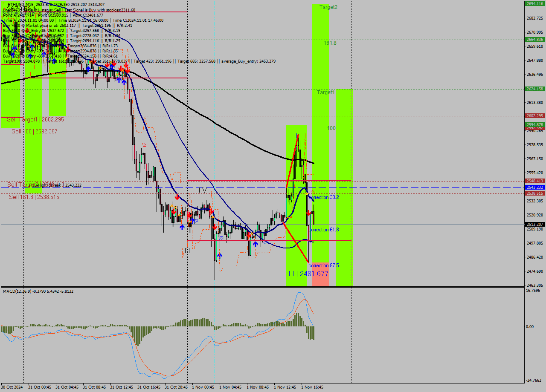Click the correction 38.2 label
This screenshot has height=392, width=546.
click(324, 198)
